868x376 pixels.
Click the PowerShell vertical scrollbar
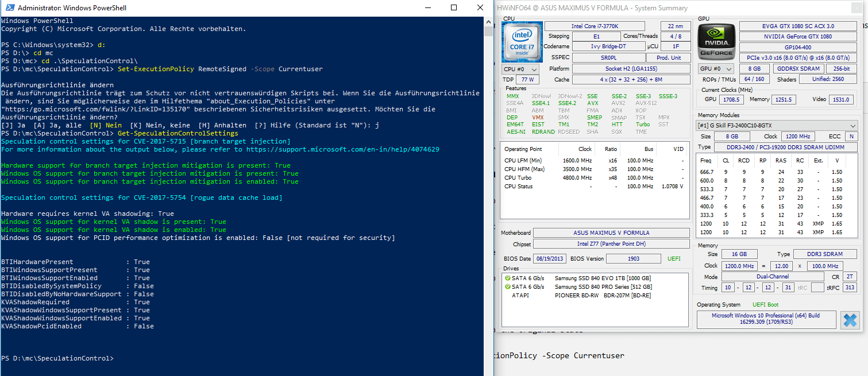488,196
